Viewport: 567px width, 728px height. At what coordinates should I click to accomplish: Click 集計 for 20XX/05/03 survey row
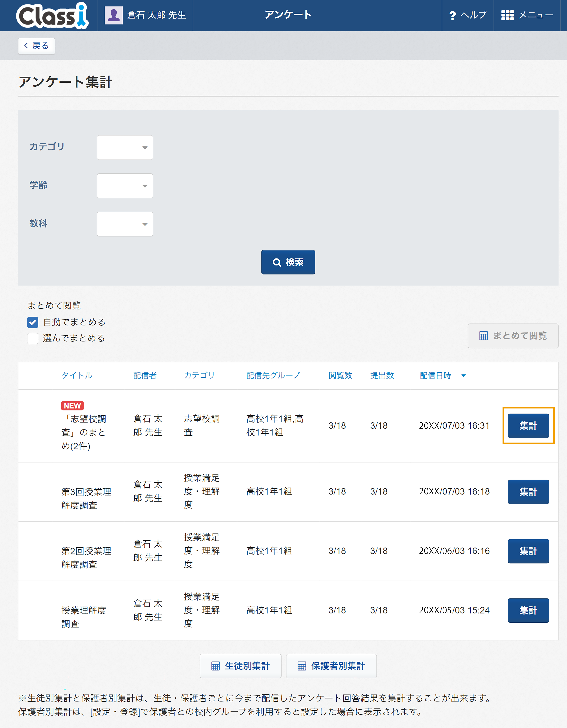528,610
